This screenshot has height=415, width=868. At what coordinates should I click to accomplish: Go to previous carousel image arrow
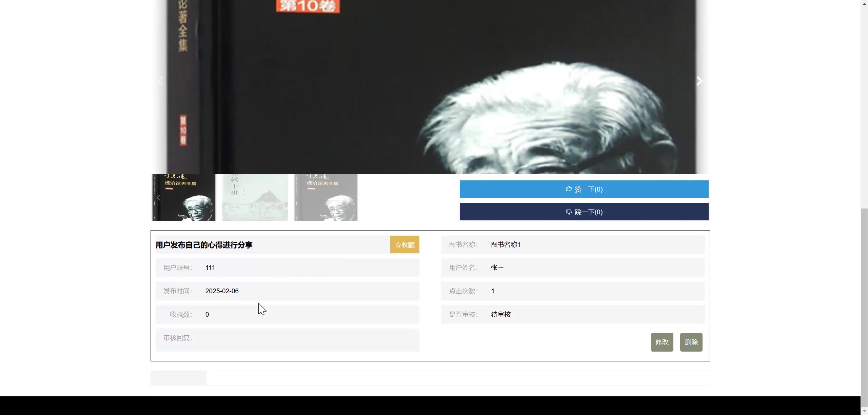(x=161, y=81)
